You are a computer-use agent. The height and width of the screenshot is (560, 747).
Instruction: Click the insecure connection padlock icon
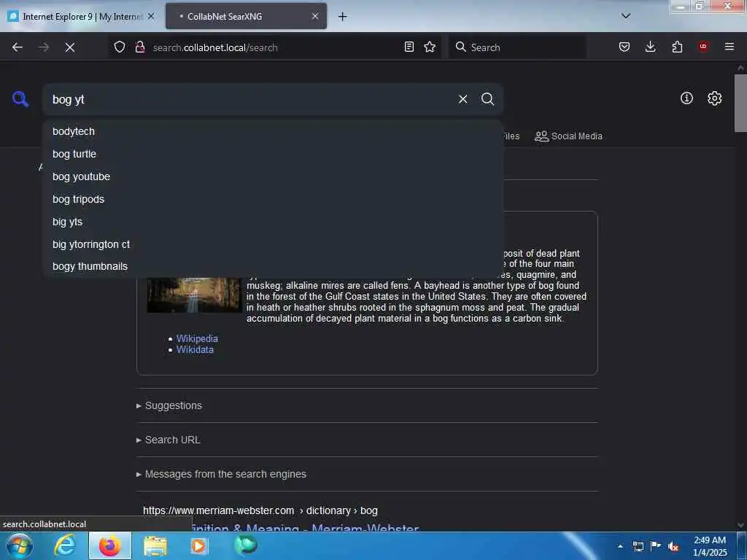click(x=139, y=47)
